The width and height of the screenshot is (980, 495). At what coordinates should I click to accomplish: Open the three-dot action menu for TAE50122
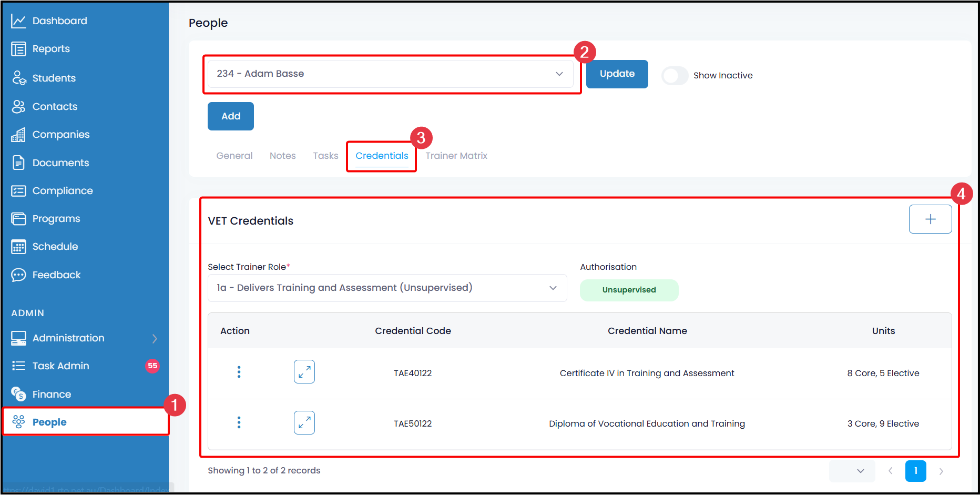(239, 423)
